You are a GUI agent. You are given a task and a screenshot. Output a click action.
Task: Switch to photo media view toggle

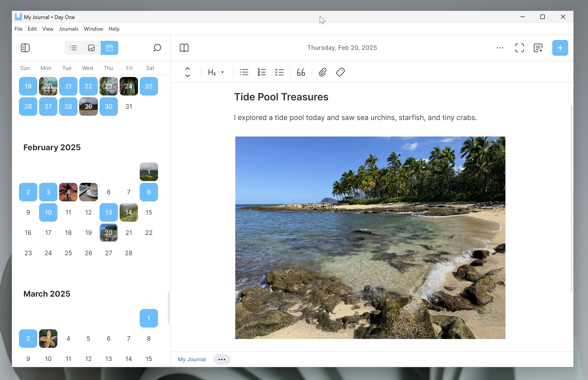coord(91,48)
